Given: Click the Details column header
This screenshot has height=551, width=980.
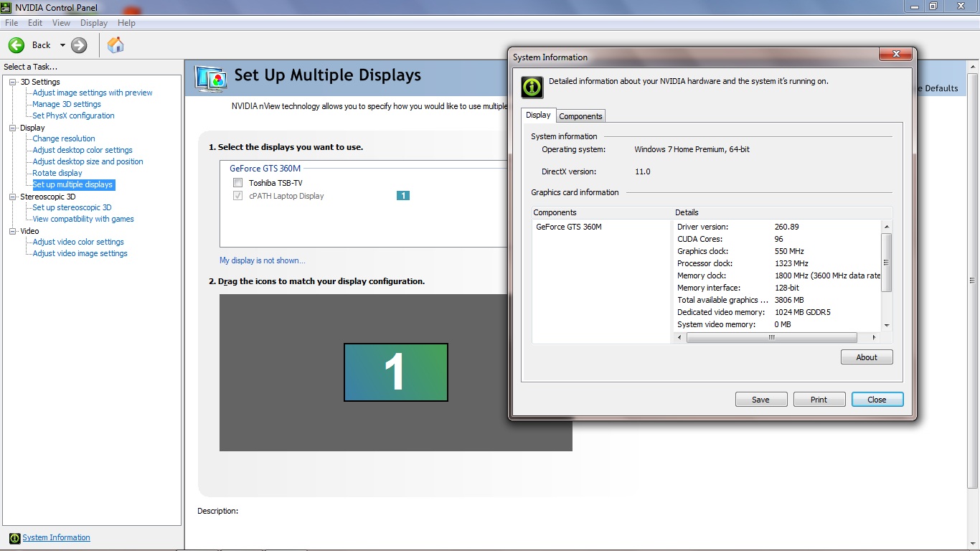Looking at the screenshot, I should pos(782,212).
